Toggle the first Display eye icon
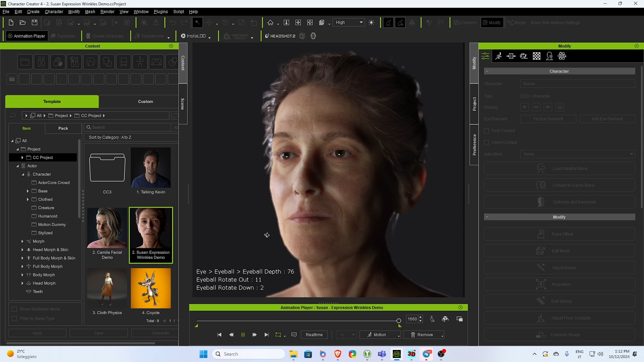Image resolution: width=644 pixels, height=362 pixels. coord(524,107)
